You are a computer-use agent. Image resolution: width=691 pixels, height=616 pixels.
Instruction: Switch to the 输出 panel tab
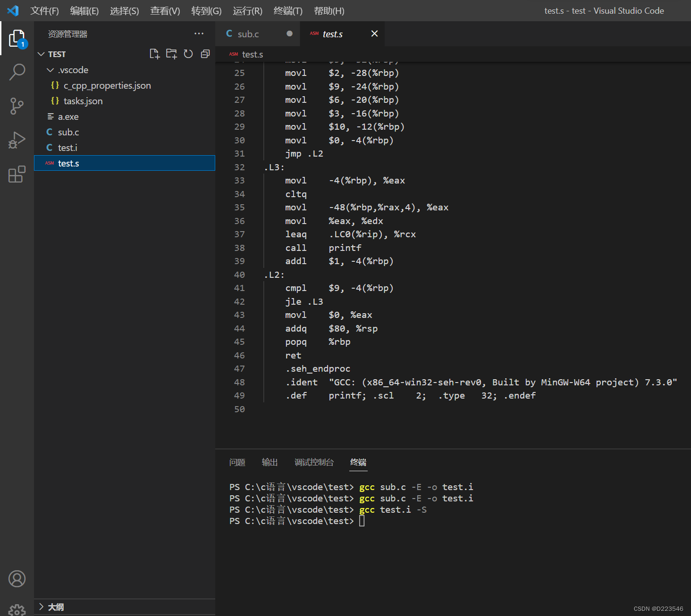tap(270, 462)
